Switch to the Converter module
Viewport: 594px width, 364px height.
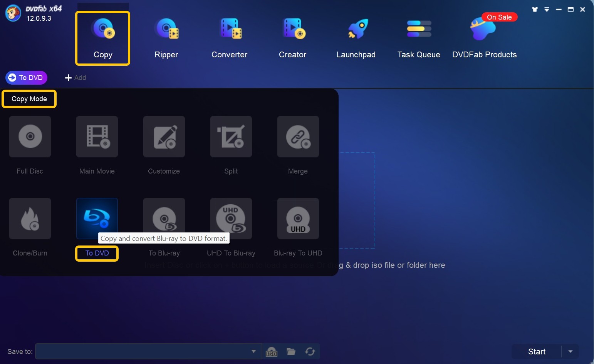coord(229,38)
